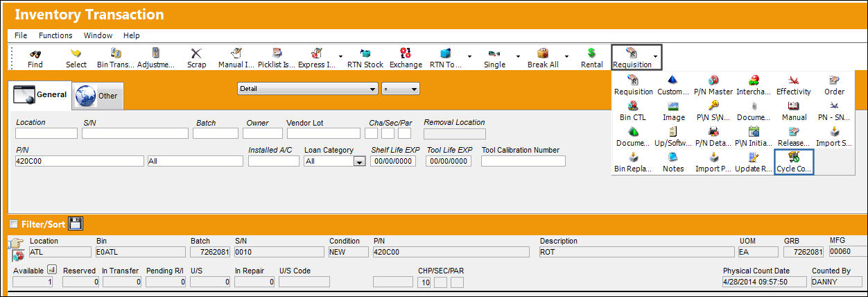
Task: Switch to the Other tab
Action: point(98,96)
